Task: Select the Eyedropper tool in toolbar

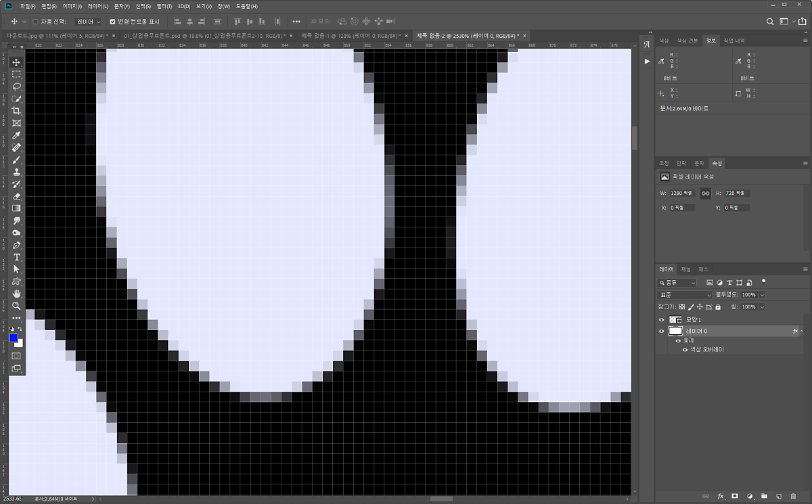Action: click(17, 135)
